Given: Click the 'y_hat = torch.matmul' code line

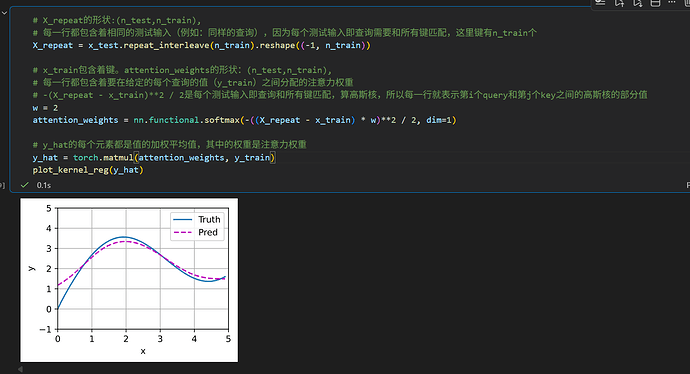Looking at the screenshot, I should coord(154,158).
